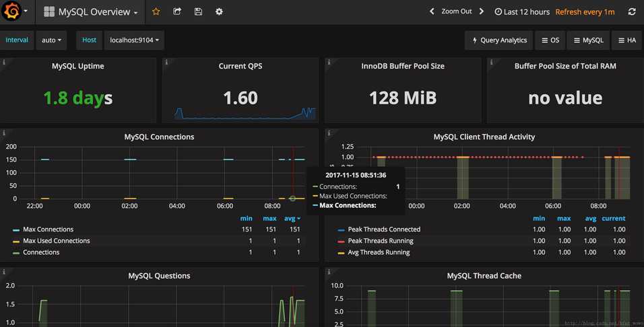644x327 pixels.
Task: Click the Host variable label
Action: coord(89,40)
